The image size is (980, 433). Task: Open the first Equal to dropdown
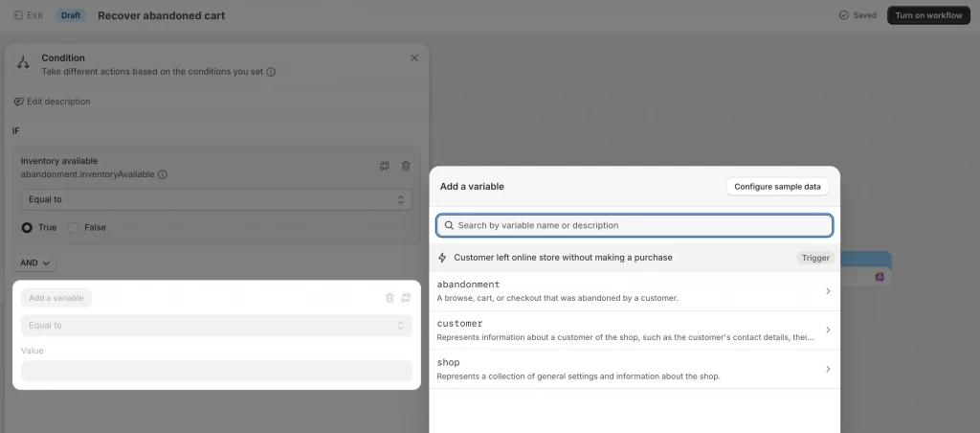[216, 200]
